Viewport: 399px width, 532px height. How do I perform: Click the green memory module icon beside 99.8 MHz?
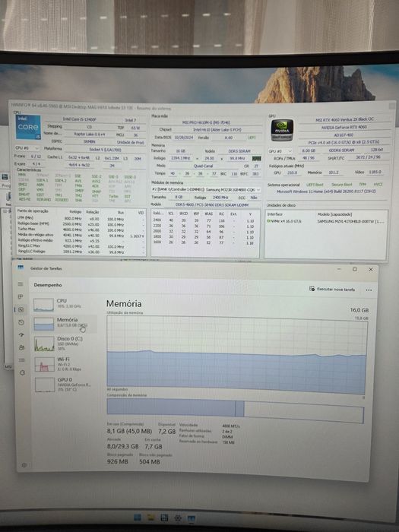(x=257, y=158)
